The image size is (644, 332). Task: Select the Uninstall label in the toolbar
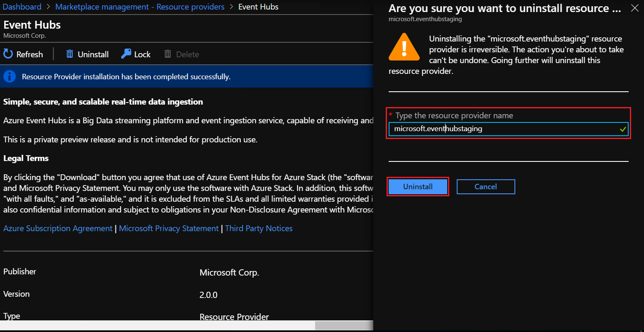click(93, 54)
